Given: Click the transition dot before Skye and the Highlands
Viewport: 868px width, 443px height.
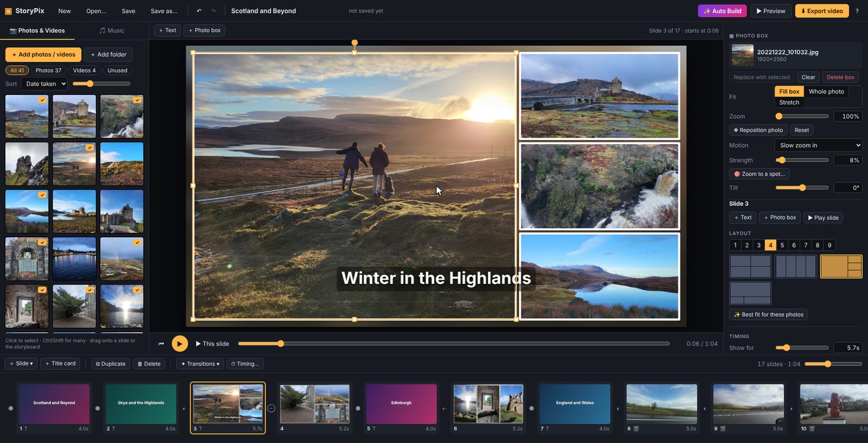Looking at the screenshot, I should click(x=98, y=408).
